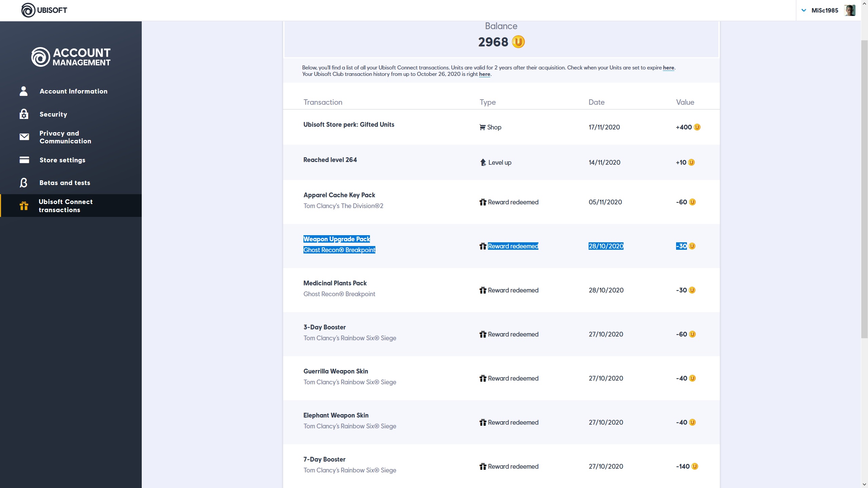Click the Level up arrow icon
This screenshot has height=488, width=868.
(x=483, y=163)
